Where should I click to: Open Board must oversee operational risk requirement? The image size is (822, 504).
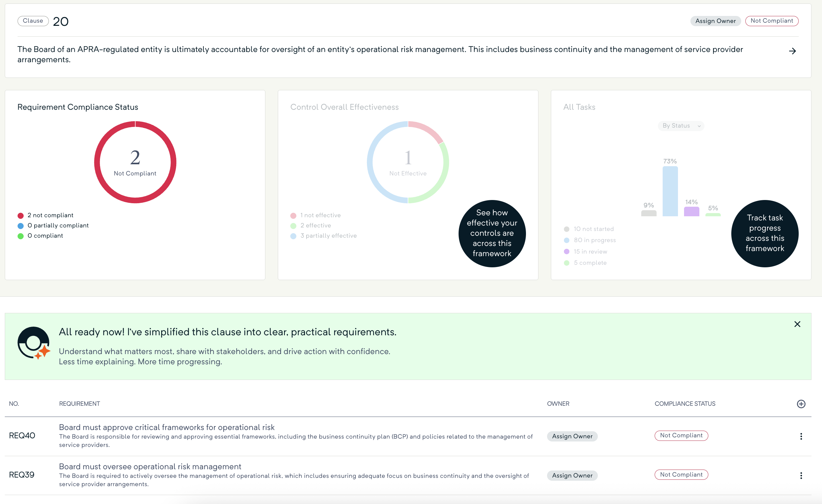(150, 466)
